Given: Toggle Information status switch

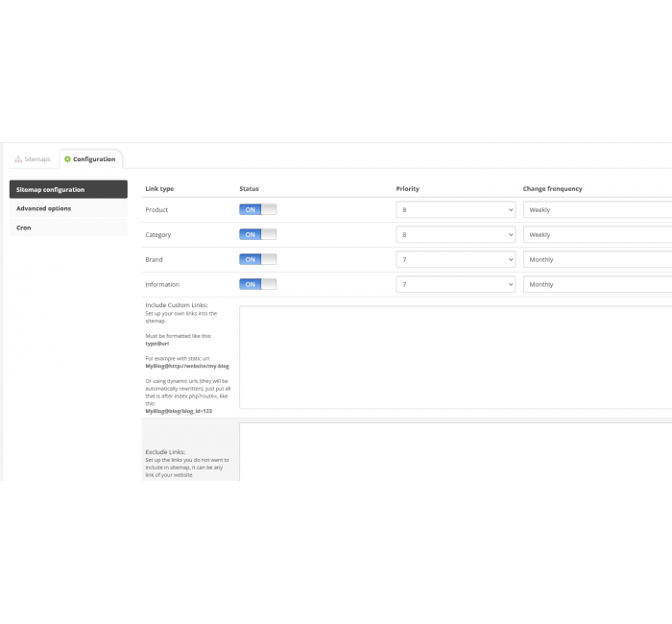Looking at the screenshot, I should pos(257,284).
